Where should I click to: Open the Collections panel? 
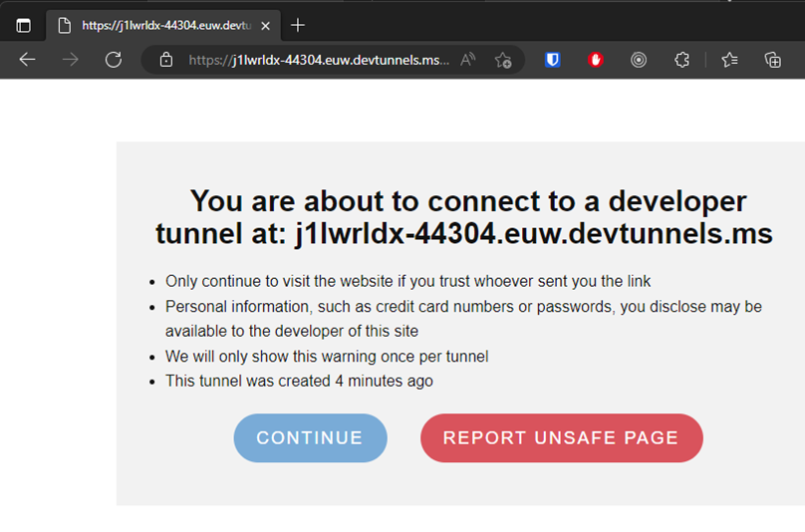pos(772,60)
